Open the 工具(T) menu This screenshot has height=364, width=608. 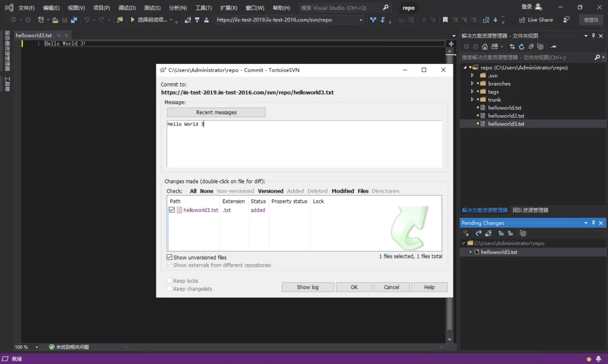[x=204, y=8]
